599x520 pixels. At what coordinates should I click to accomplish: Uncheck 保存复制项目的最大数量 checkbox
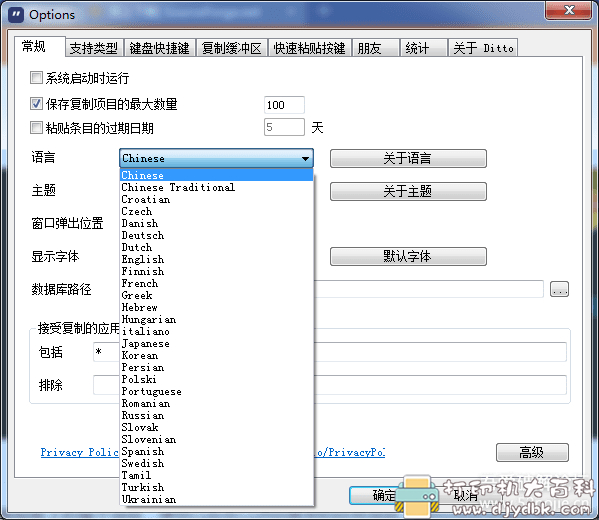[36, 104]
